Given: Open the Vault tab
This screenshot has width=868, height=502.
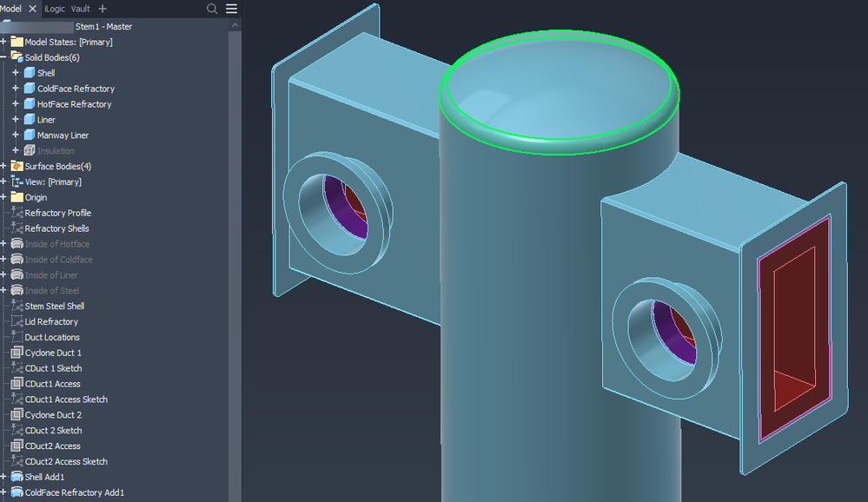Looking at the screenshot, I should point(80,9).
